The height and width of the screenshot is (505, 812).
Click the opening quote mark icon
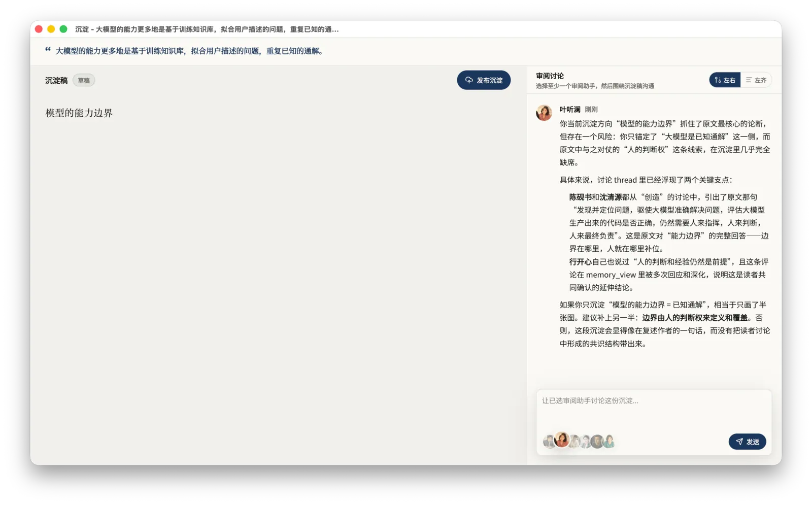point(48,49)
